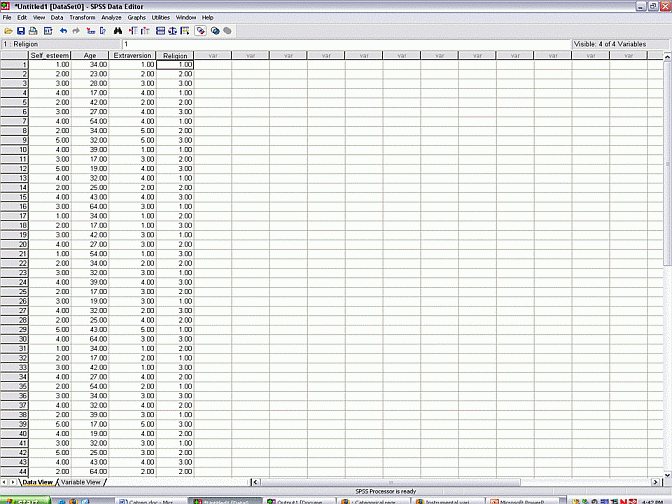672x504 pixels.
Task: Select the Data View tab
Action: 37,482
